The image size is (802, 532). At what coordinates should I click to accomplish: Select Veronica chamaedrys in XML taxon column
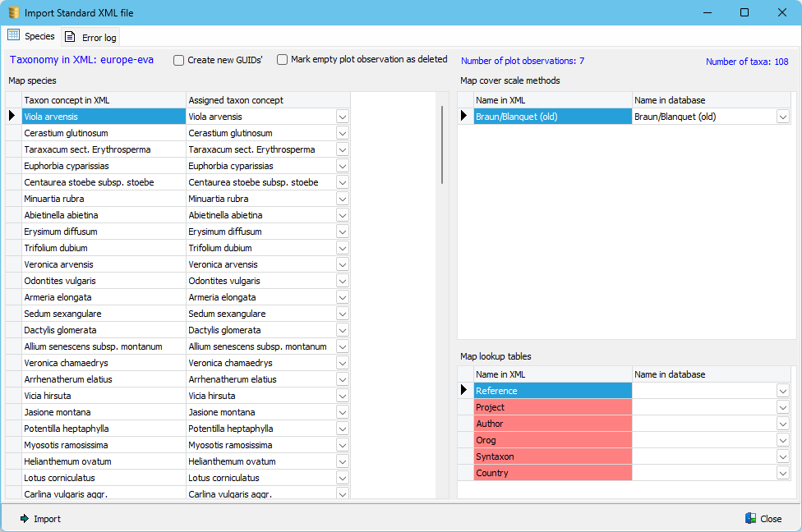coord(104,363)
